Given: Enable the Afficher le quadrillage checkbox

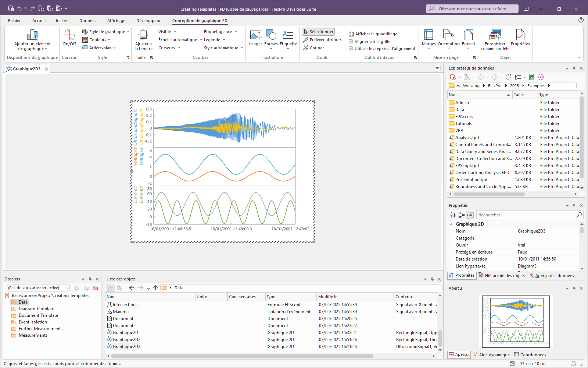Looking at the screenshot, I should [351, 34].
